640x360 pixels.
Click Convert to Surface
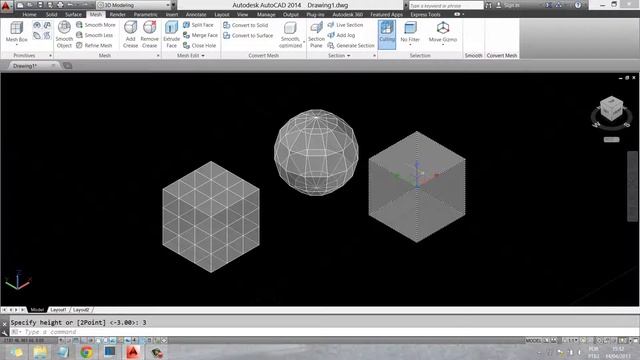click(248, 36)
